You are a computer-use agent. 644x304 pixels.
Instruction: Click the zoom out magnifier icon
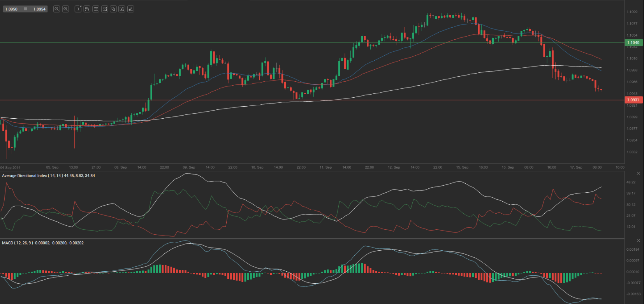(56, 9)
